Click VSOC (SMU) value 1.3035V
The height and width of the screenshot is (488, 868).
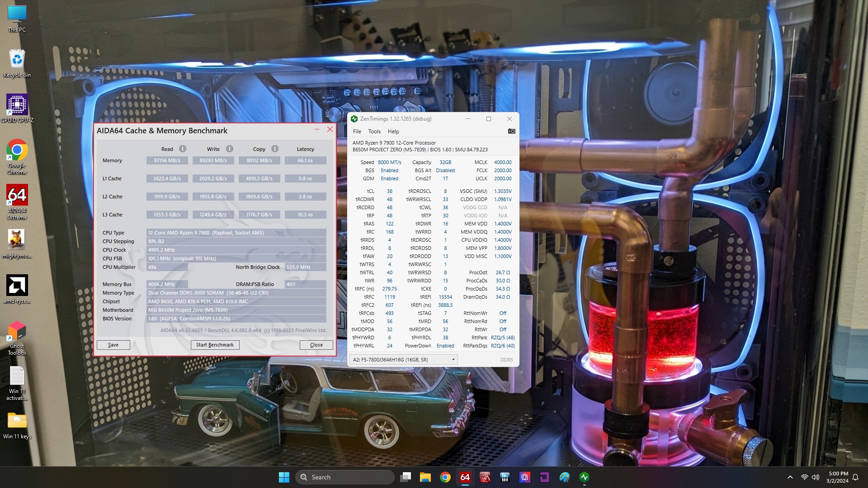coord(503,191)
